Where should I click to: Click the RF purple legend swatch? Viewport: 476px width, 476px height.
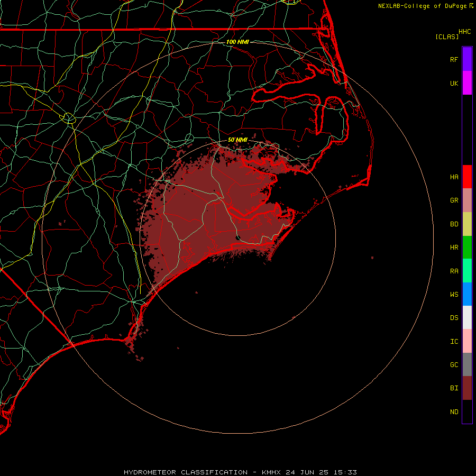[467, 59]
